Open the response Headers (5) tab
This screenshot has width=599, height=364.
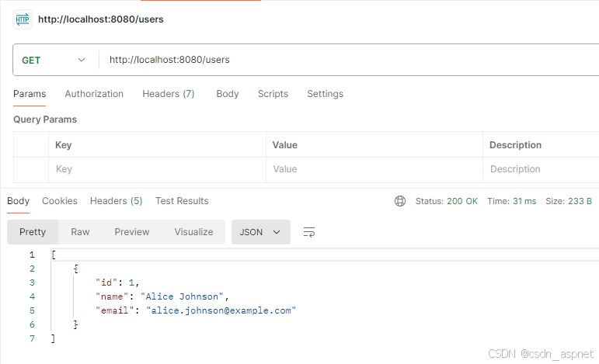[116, 201]
